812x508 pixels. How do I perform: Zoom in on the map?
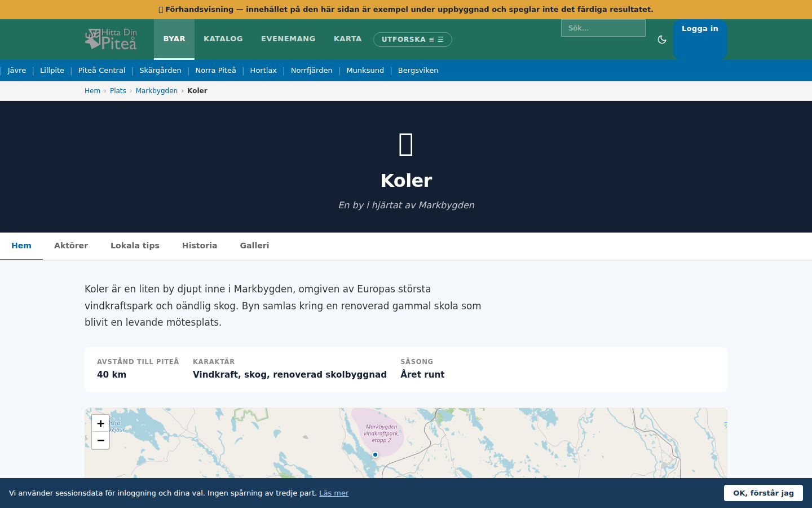pyautogui.click(x=100, y=423)
